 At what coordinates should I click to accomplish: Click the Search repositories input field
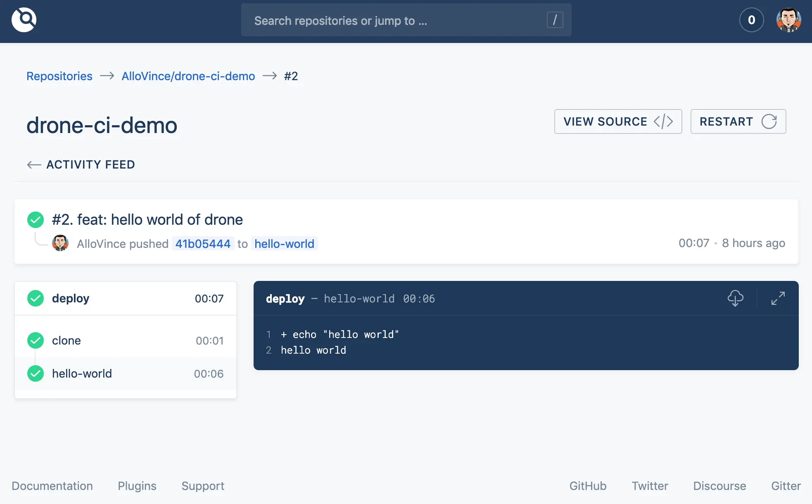point(392,21)
